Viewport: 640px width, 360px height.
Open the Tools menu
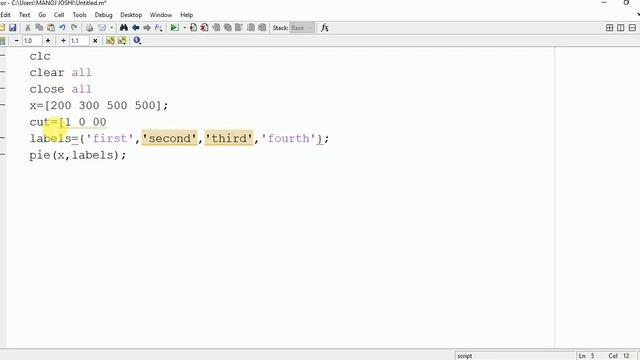(x=80, y=15)
